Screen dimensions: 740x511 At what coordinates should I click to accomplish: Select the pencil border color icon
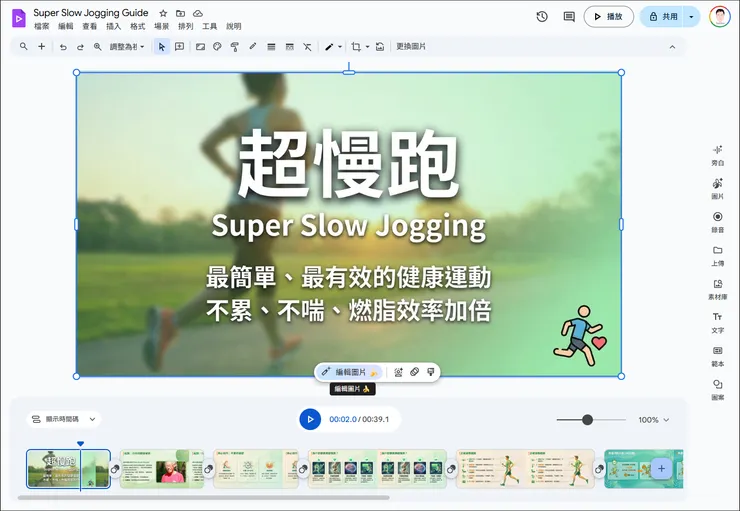click(x=253, y=47)
